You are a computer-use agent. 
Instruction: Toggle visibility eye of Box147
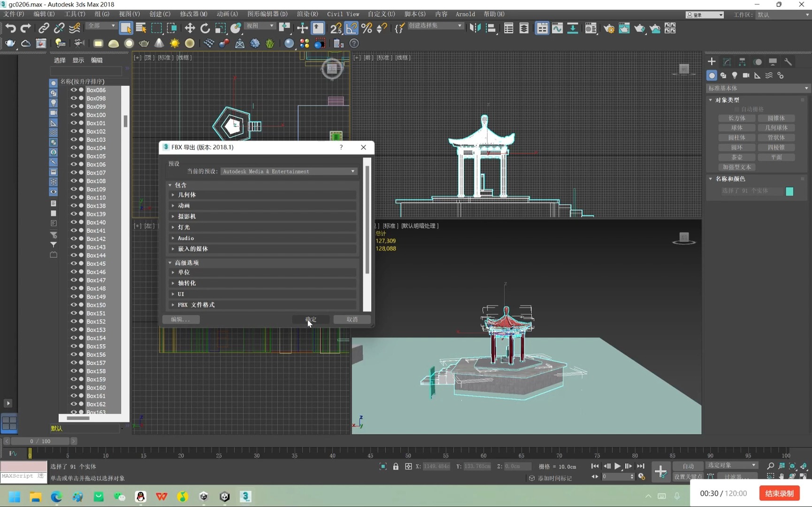click(x=74, y=280)
